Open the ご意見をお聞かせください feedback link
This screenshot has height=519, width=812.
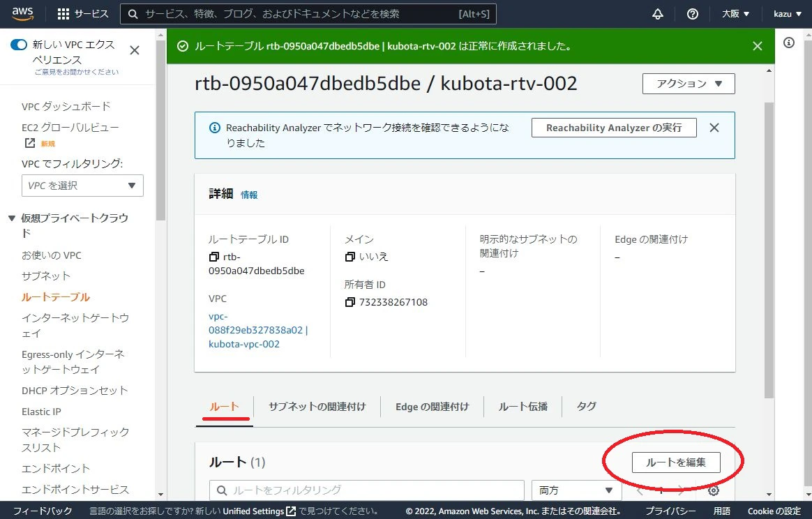click(77, 72)
